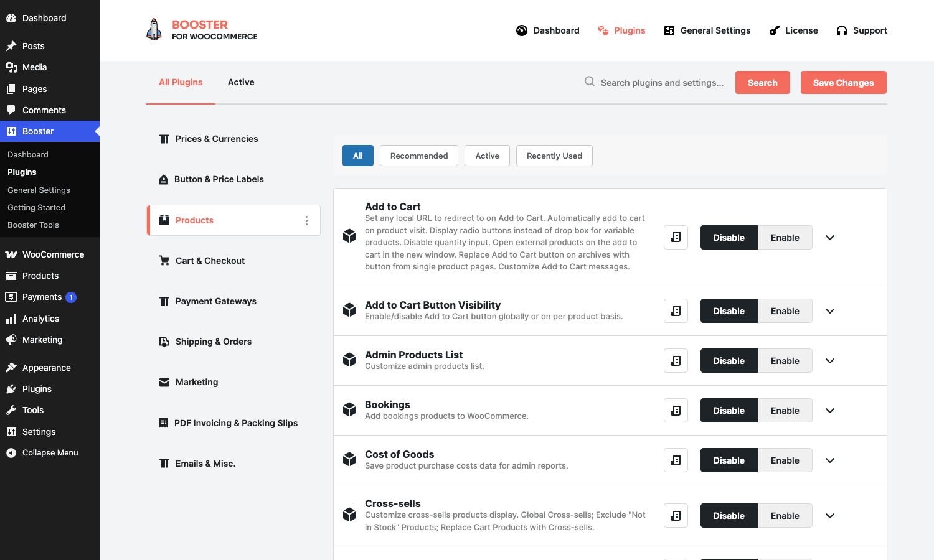Image resolution: width=934 pixels, height=560 pixels.
Task: Click the cube icon beside Bookings
Action: coord(349,409)
